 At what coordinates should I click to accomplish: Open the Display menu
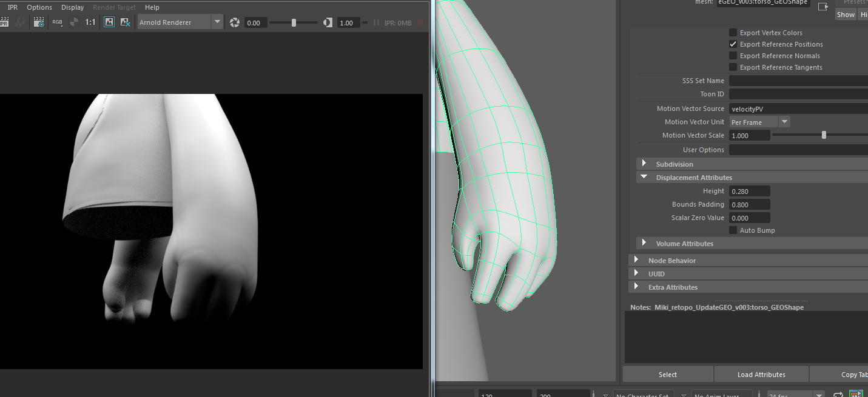tap(72, 7)
